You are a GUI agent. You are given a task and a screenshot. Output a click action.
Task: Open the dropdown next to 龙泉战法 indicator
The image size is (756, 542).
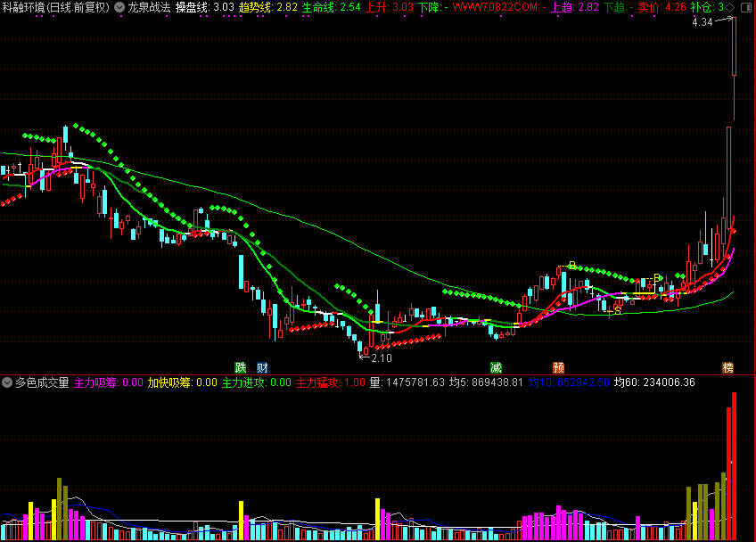tap(119, 7)
